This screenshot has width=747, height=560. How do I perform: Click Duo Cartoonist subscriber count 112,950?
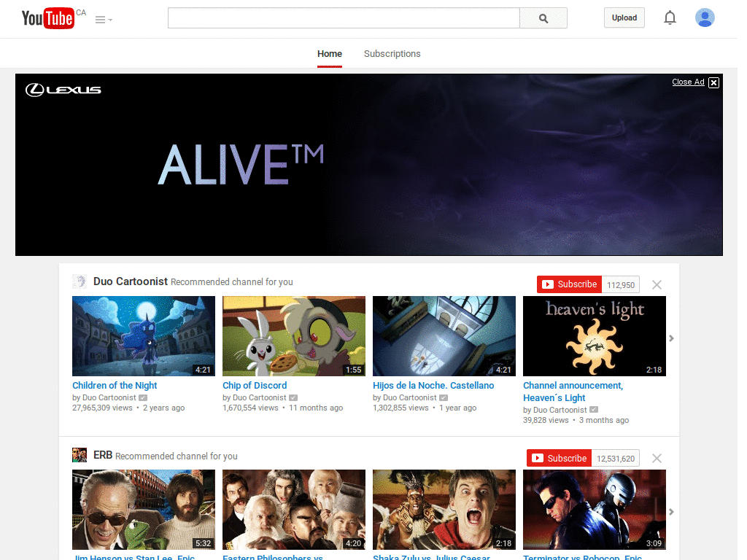[620, 285]
